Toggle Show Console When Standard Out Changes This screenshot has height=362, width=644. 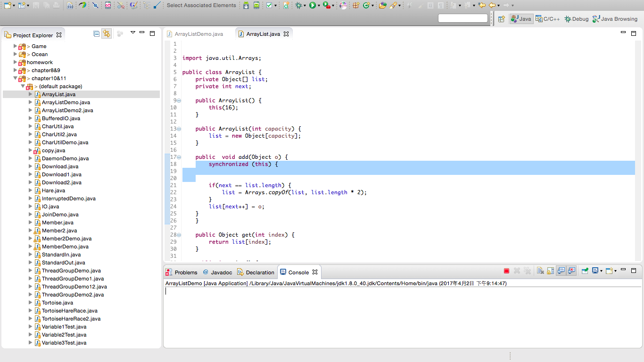point(561,271)
